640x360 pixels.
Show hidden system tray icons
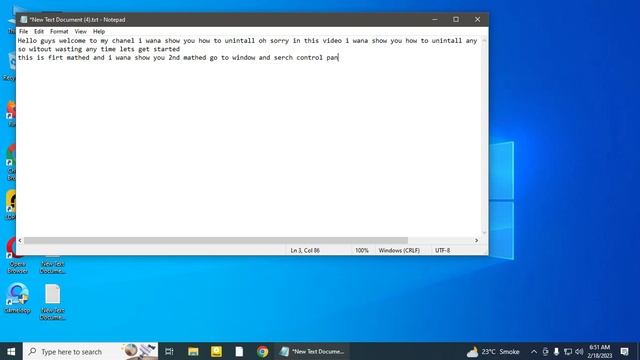533,351
